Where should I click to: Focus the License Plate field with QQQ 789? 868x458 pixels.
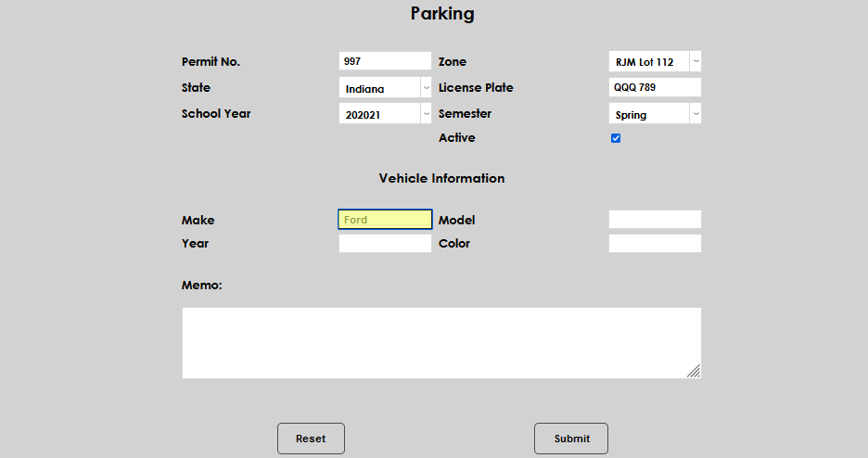tap(654, 87)
